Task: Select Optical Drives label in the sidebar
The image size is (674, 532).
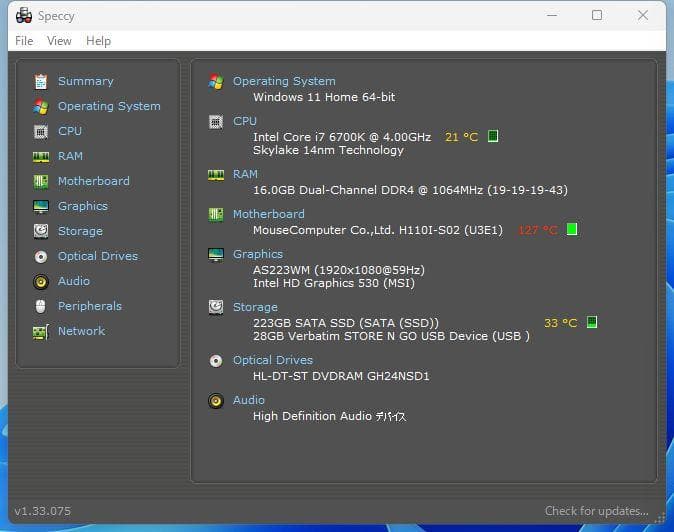Action: point(98,256)
